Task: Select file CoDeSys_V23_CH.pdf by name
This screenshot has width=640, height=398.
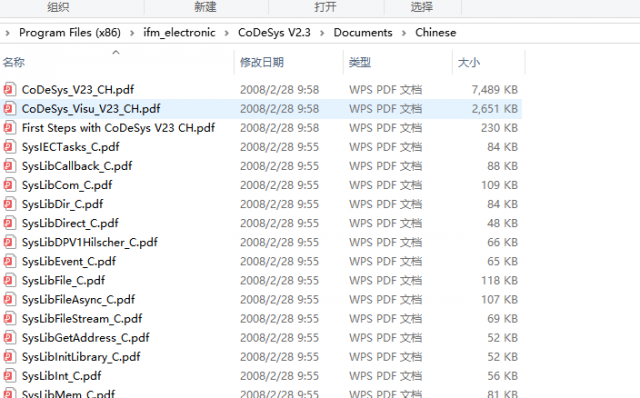Action: tap(78, 90)
